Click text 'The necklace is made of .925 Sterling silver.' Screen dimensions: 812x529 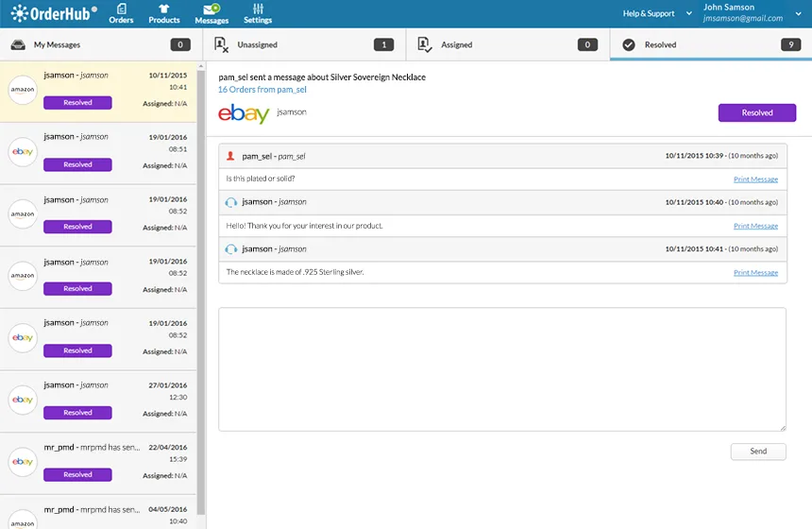coord(295,272)
